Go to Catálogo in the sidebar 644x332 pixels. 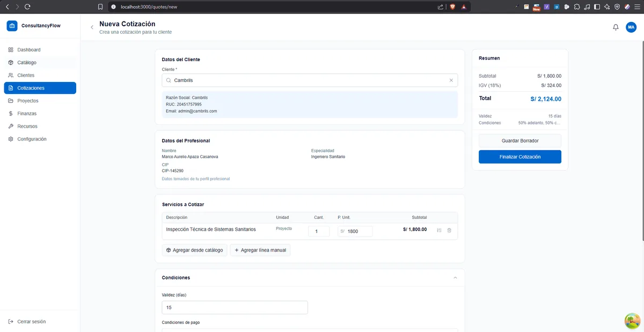40,63
